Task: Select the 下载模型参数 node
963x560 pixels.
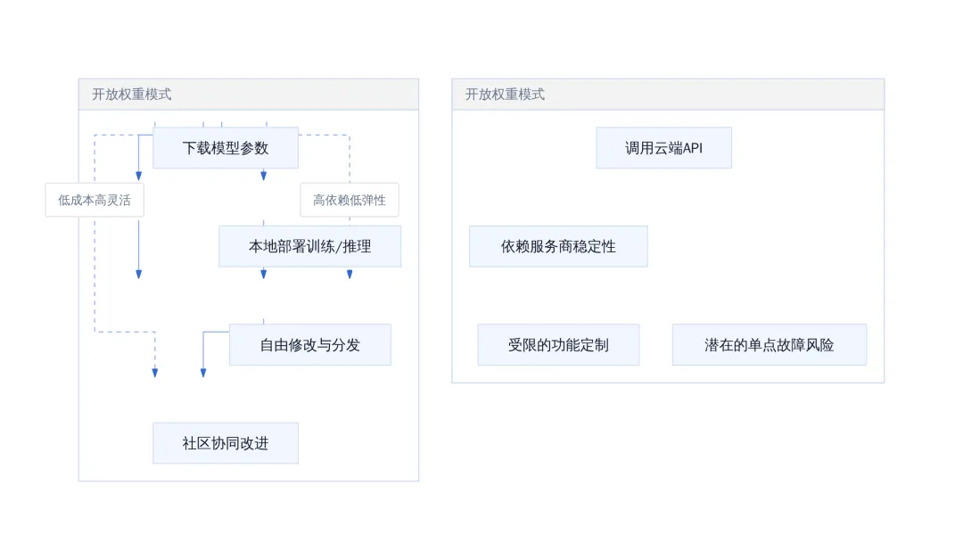Action: (226, 148)
